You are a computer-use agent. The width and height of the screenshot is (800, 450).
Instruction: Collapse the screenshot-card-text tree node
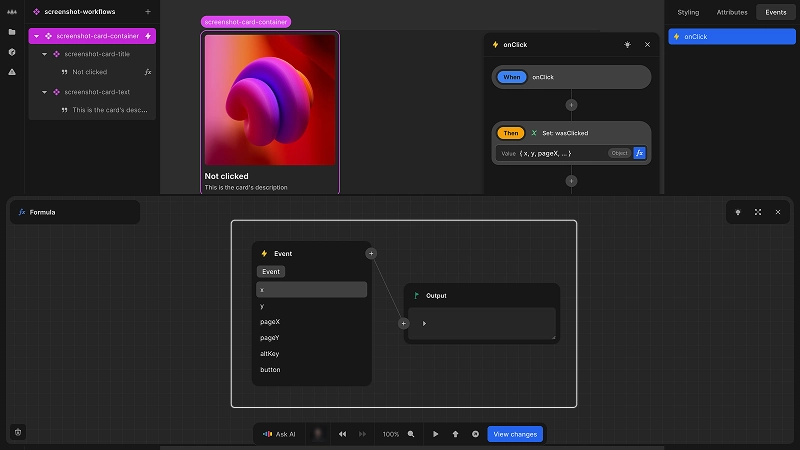(x=44, y=92)
